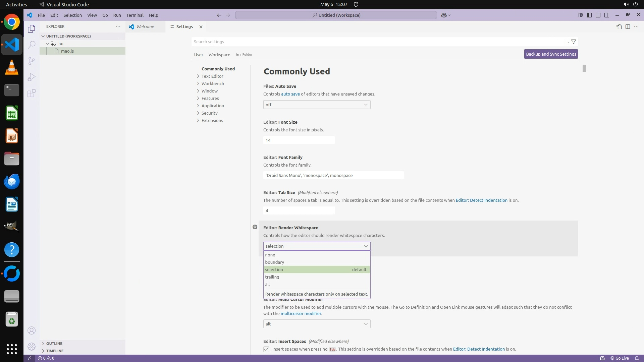Click gear icon beside Render Whitespace setting
The height and width of the screenshot is (362, 644).
click(x=255, y=227)
